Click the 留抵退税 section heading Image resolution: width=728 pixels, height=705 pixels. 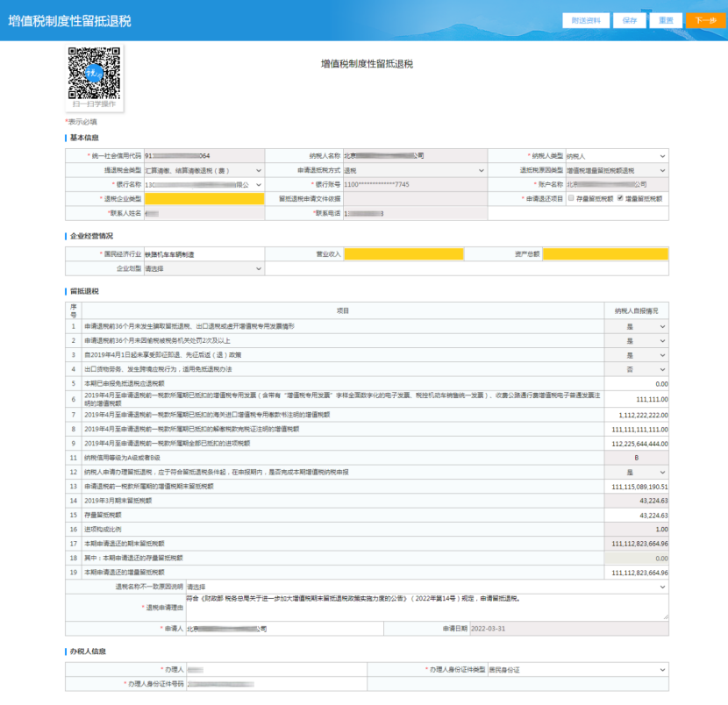click(x=84, y=291)
